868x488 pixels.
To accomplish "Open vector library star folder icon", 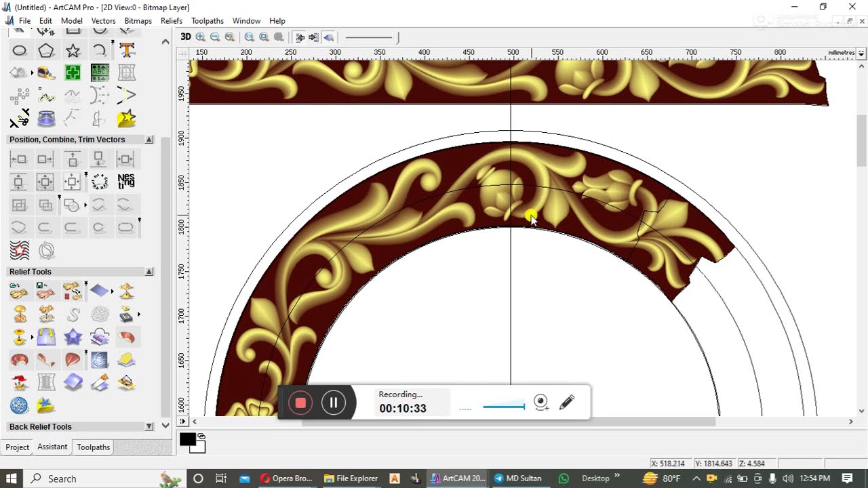I will tap(127, 119).
